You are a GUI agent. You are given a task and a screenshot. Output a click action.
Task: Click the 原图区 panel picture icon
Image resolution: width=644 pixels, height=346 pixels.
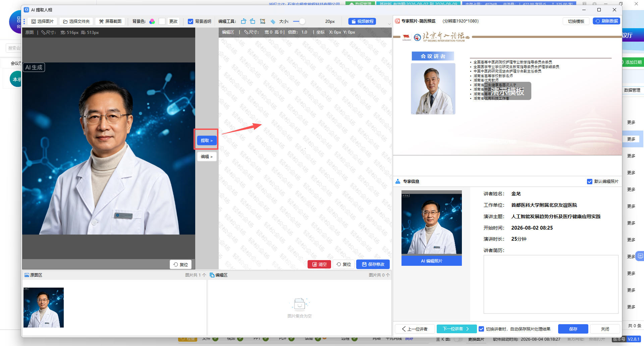(x=26, y=275)
